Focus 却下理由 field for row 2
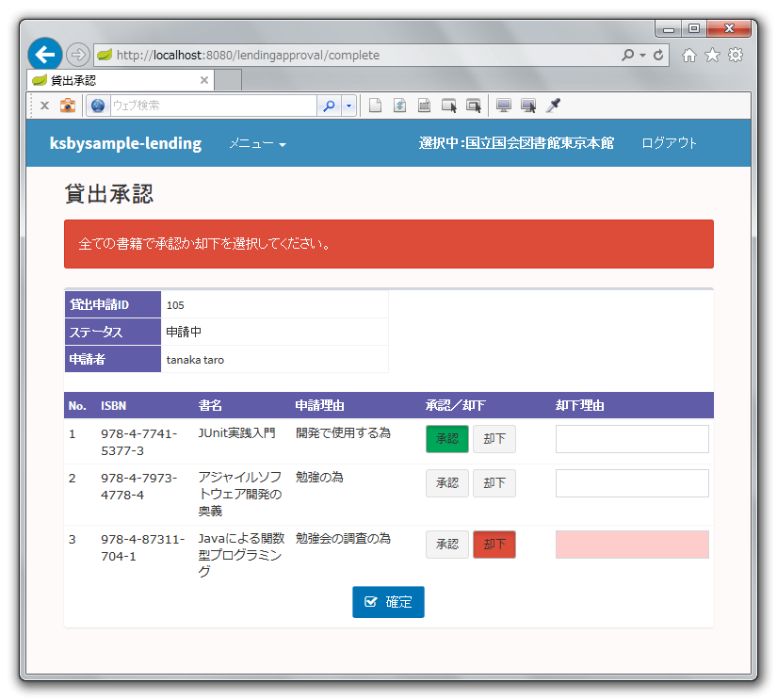Image resolution: width=777 pixels, height=700 pixels. tap(632, 483)
